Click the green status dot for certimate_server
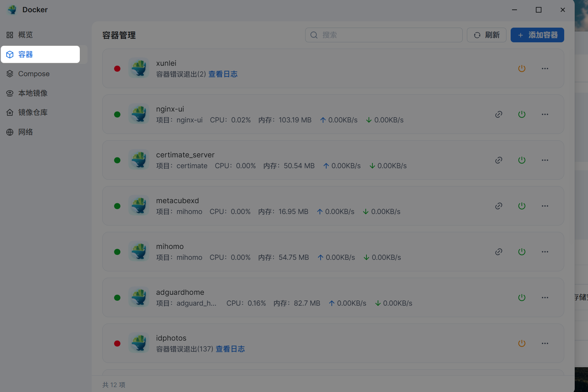The image size is (588, 392). tap(117, 160)
